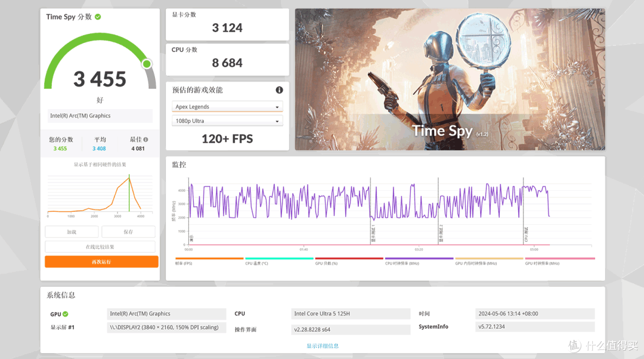644x359 pixels.
Task: Click the 系统信息 section heading
Action: click(x=61, y=295)
